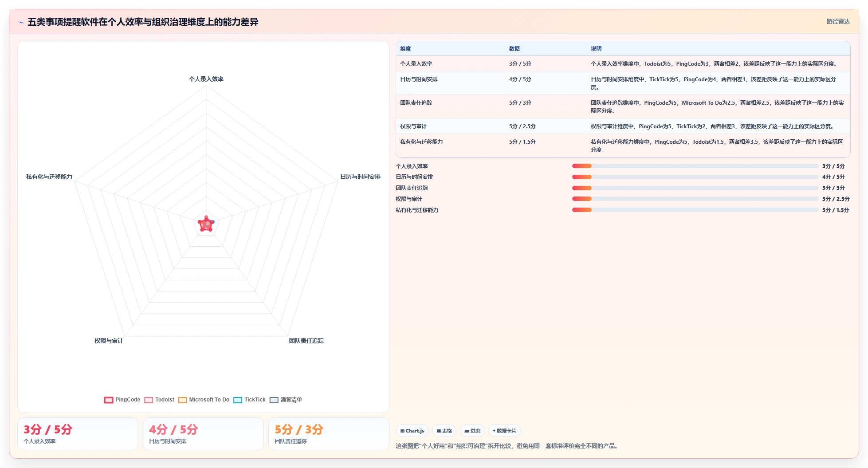This screenshot has width=868, height=468.
Task: Click the 表格 tag
Action: 444,431
